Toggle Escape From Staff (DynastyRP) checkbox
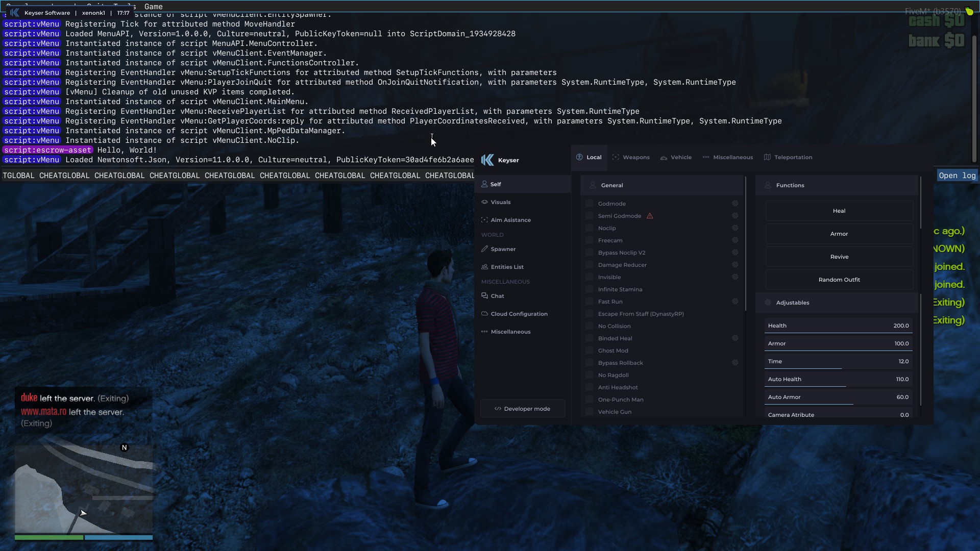This screenshot has width=980, height=551. click(590, 314)
